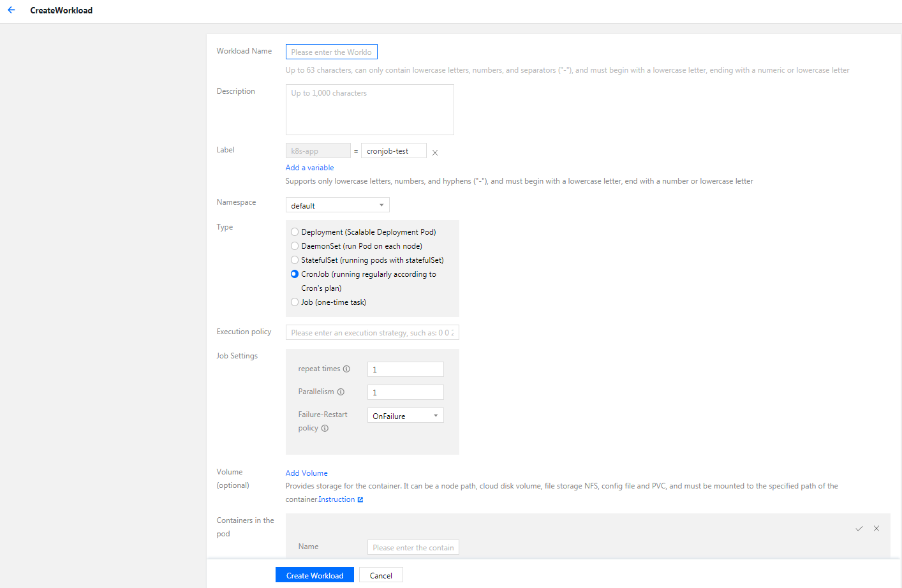The image size is (902, 588).
Task: Click the Execution policy text field
Action: [x=372, y=333]
